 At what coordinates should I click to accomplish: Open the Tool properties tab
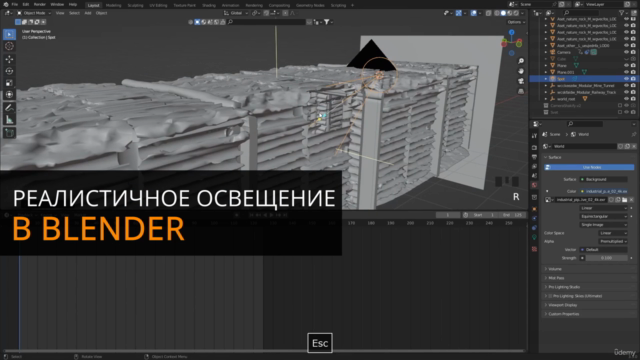pyautogui.click(x=534, y=136)
